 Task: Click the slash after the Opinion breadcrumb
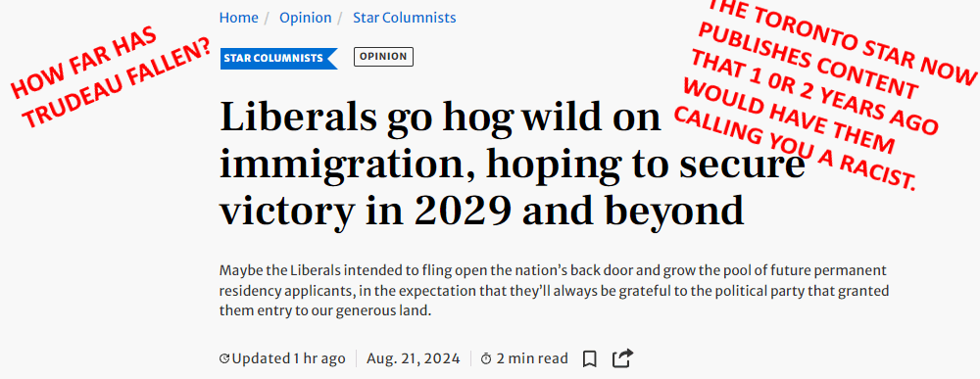341,18
